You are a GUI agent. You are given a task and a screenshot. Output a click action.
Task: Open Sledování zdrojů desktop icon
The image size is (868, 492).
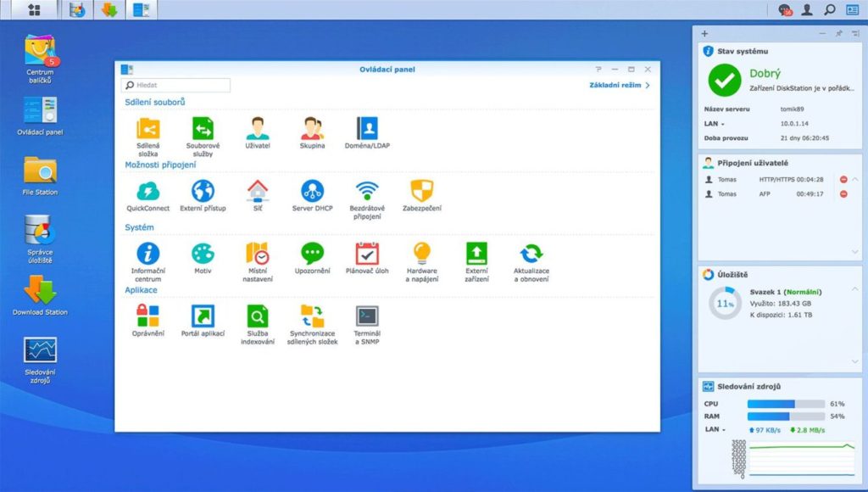(x=40, y=360)
